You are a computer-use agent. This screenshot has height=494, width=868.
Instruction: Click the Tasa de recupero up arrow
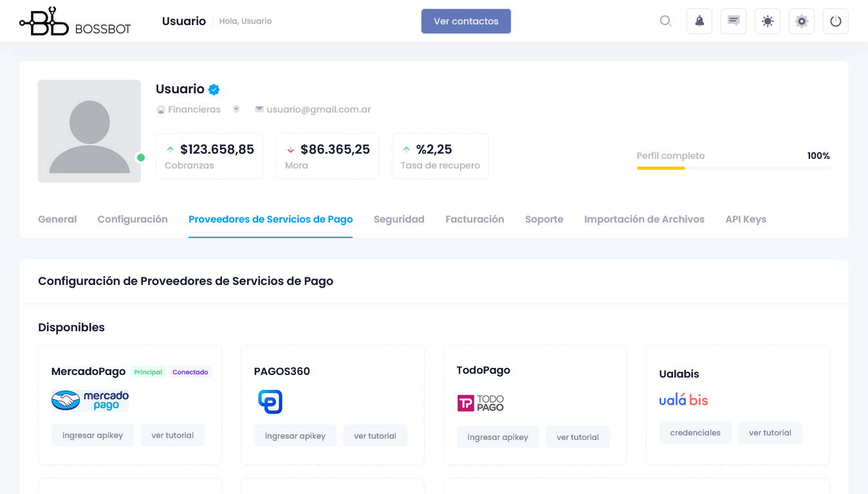coord(406,149)
